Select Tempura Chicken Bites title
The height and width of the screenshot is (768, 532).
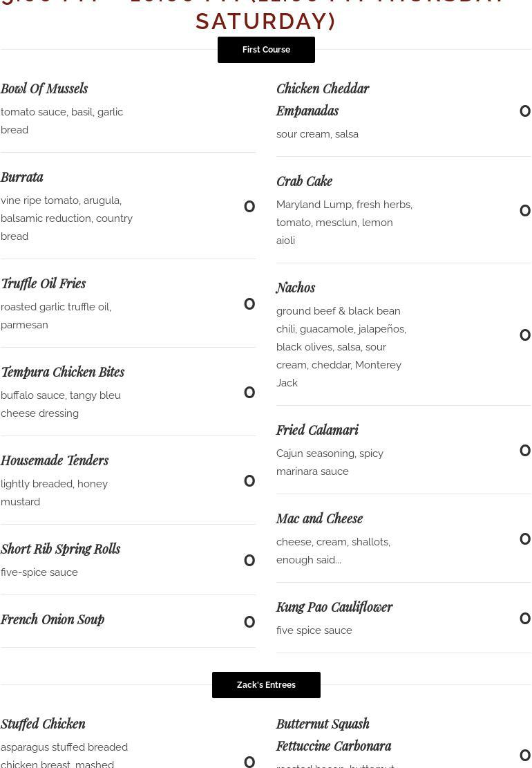pos(63,372)
